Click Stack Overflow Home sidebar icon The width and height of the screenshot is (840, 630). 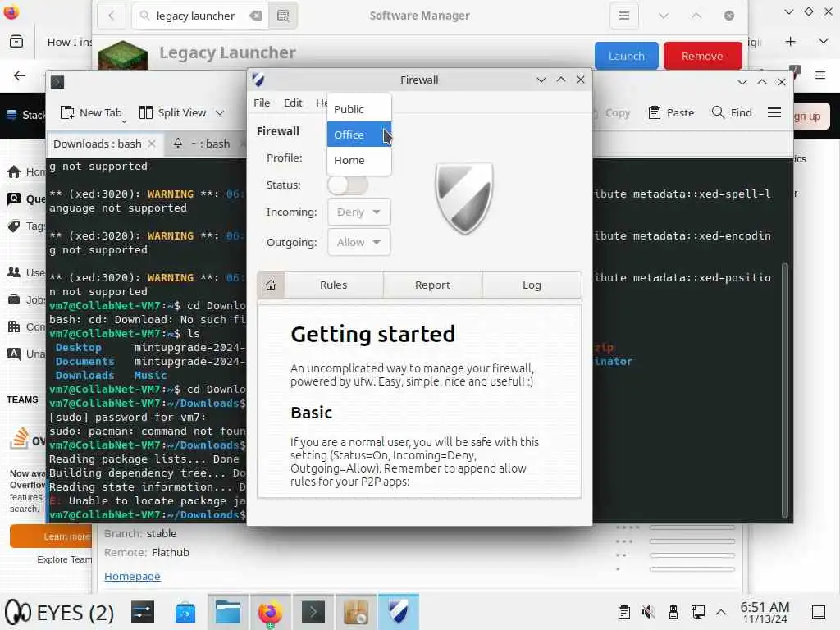(15, 172)
